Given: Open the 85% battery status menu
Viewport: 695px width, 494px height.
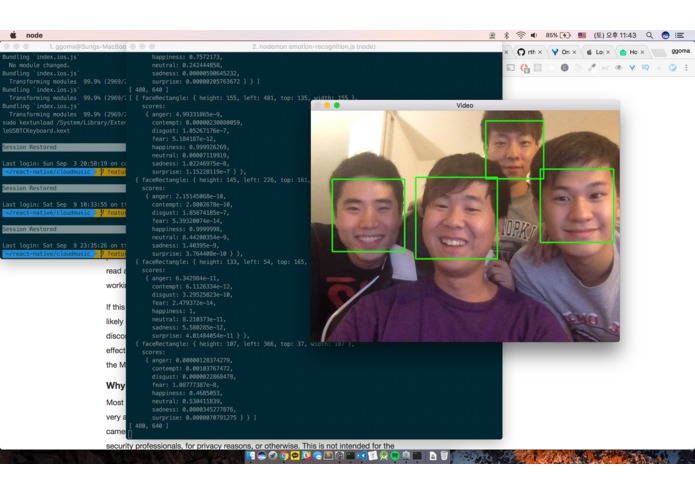Looking at the screenshot, I should pos(558,35).
